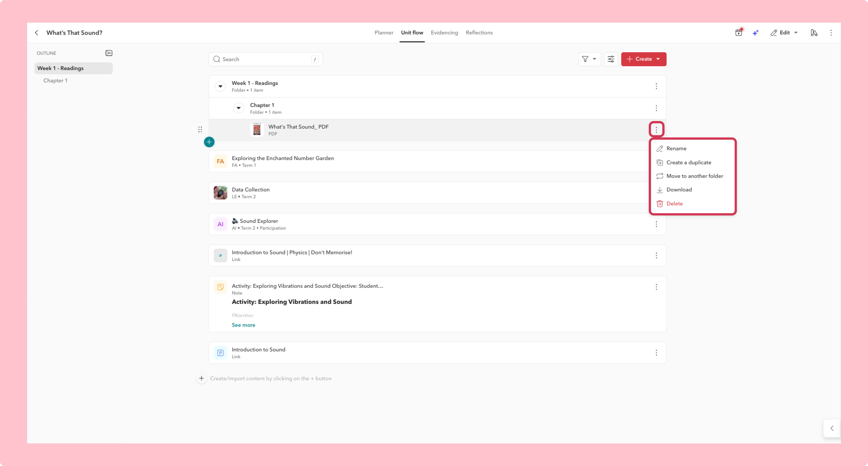Open options for the Exploring Vibrations note
The height and width of the screenshot is (466, 868).
point(656,287)
